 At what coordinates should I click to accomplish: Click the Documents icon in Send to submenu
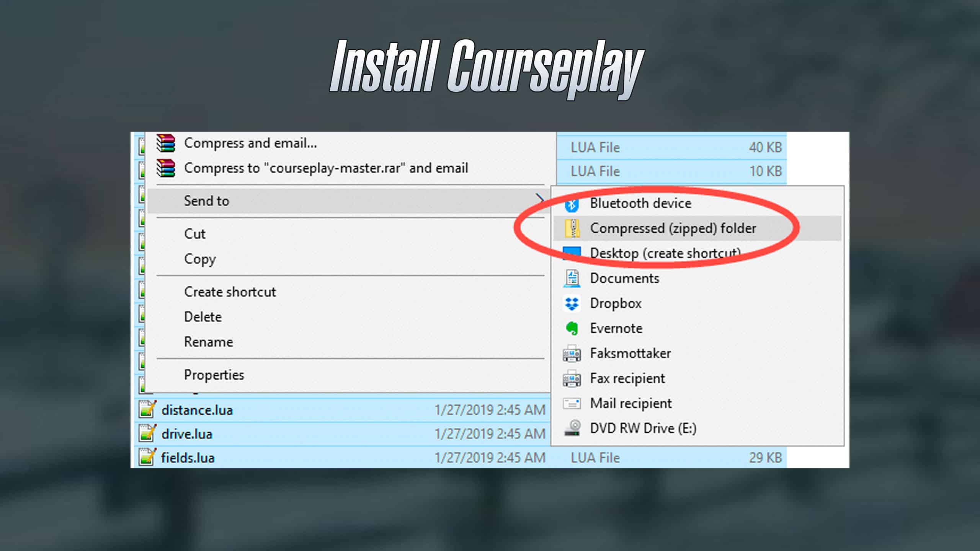[x=572, y=278]
